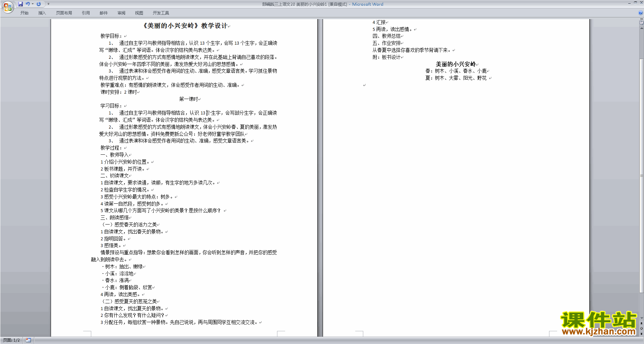Open the 引用 ribbon tab
Viewport: 644px width, 344px height.
click(x=86, y=13)
